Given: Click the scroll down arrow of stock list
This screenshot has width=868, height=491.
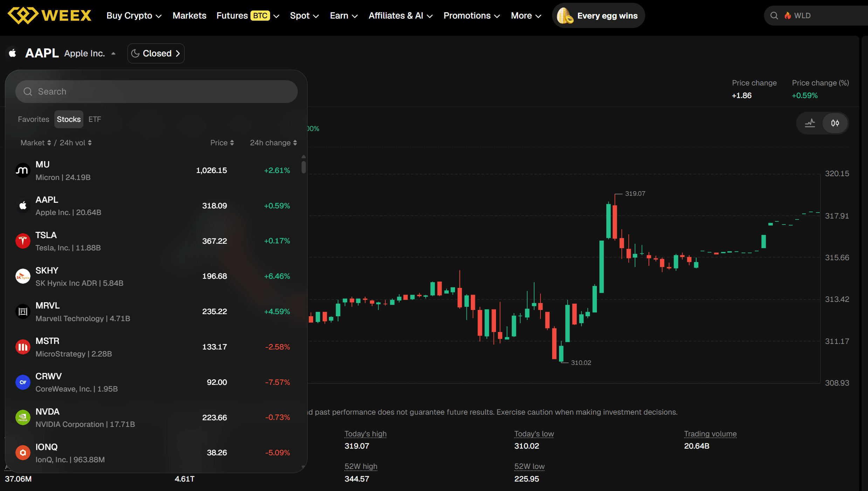Looking at the screenshot, I should [x=304, y=467].
